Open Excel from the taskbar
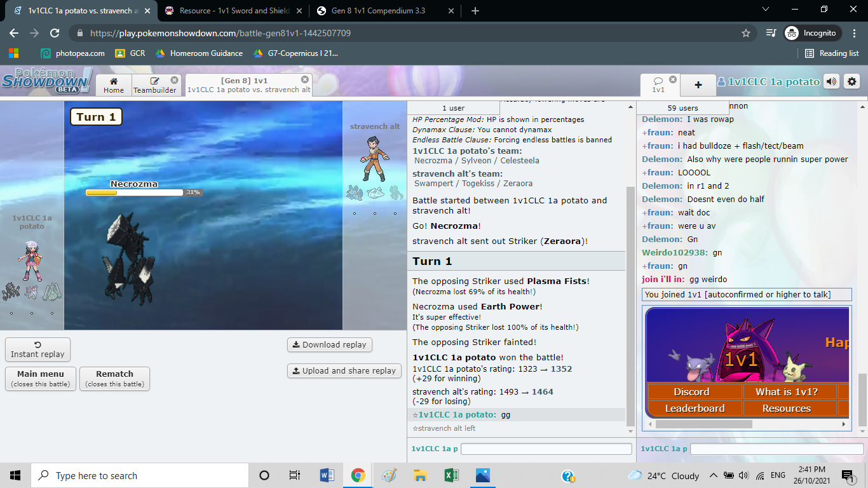Image resolution: width=868 pixels, height=488 pixels. pos(451,475)
